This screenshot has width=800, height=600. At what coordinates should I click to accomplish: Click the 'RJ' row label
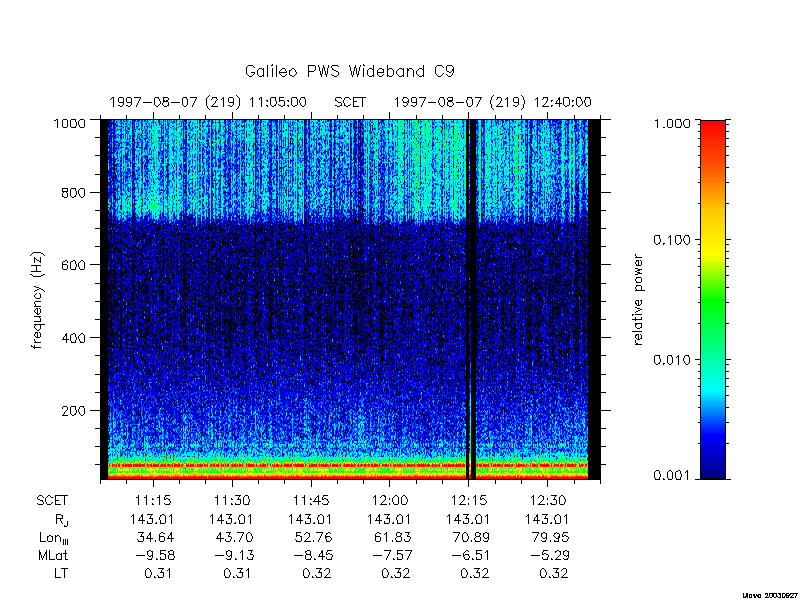tap(61, 520)
